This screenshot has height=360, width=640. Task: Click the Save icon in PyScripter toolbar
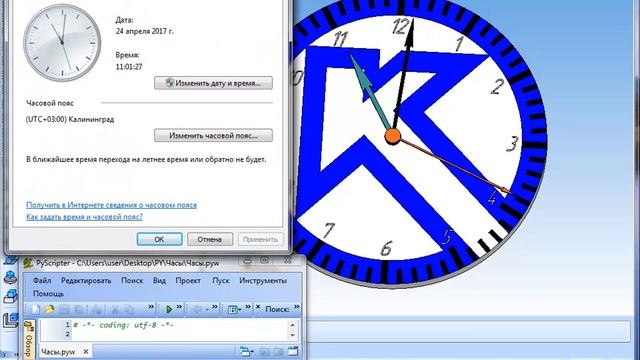[x=64, y=309]
